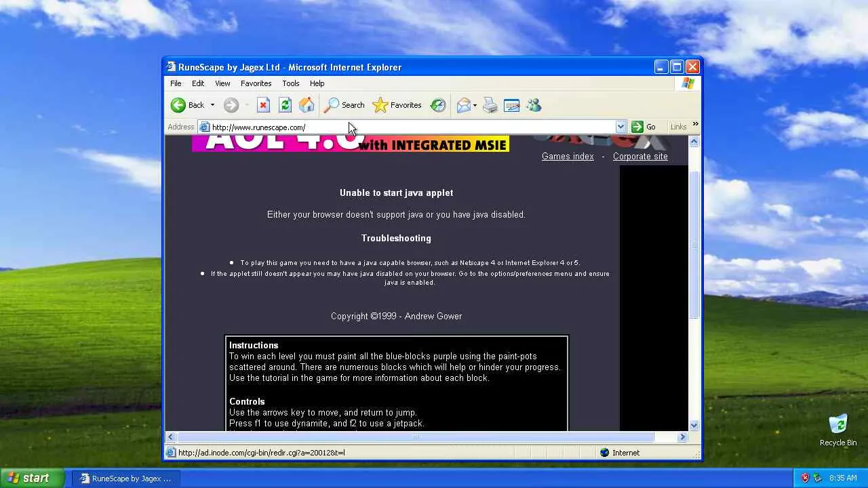This screenshot has width=868, height=488.
Task: Click the vertical scrollbar down arrow
Action: tap(694, 426)
